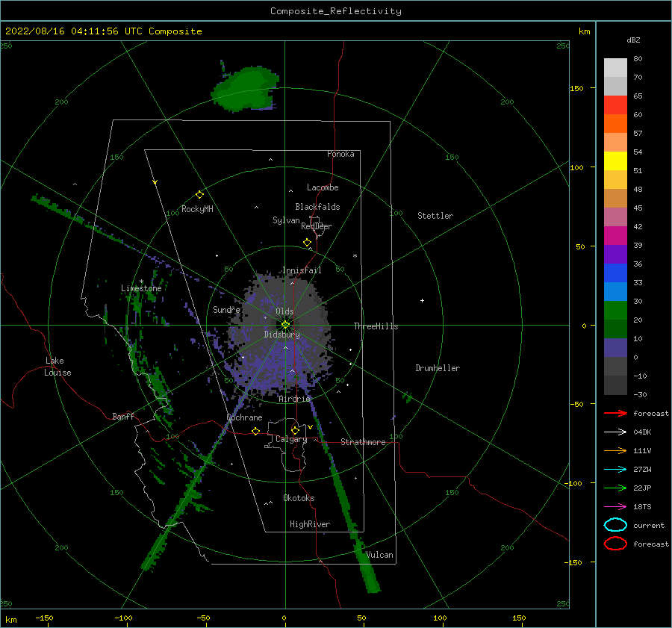
Task: Pick the bright green swatch between 30 and 20
Action: 615,311
